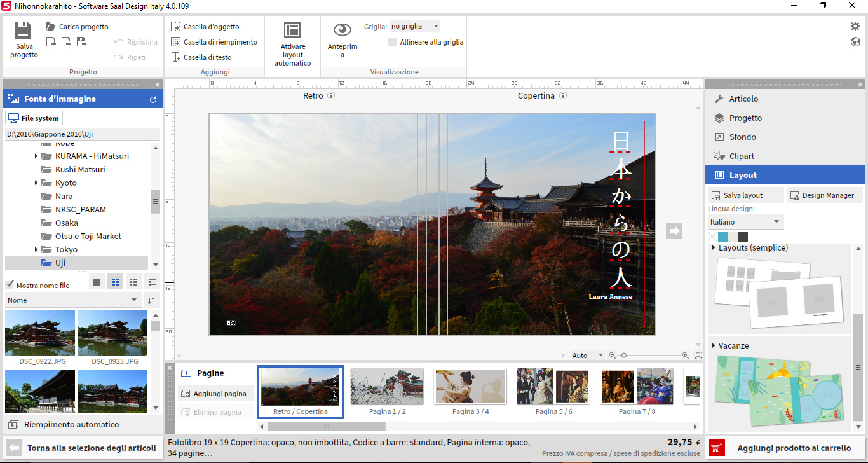The image size is (868, 463).
Task: Expand the Kyoto folder
Action: (36, 183)
